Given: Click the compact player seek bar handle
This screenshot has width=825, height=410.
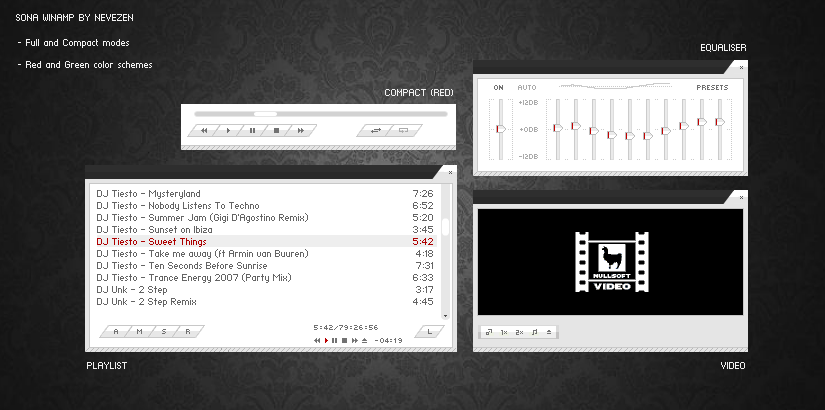Looking at the screenshot, I should (265, 114).
